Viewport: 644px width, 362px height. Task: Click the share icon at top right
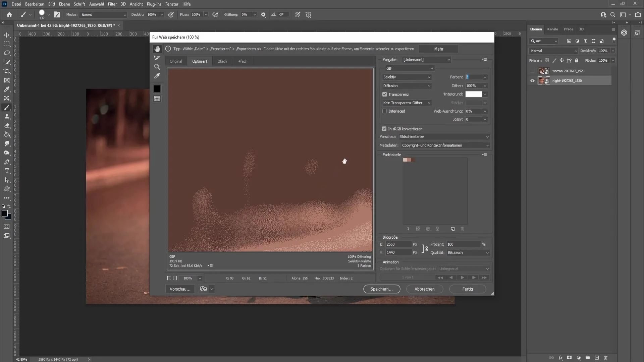(638, 15)
